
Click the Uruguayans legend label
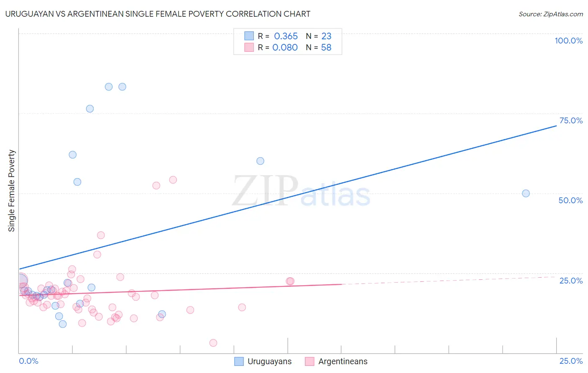(x=270, y=361)
